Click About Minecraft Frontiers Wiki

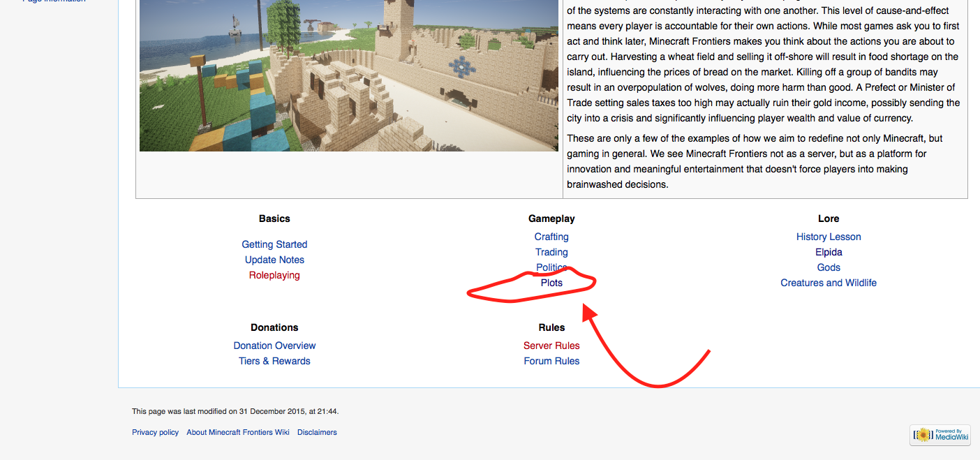[237, 432]
